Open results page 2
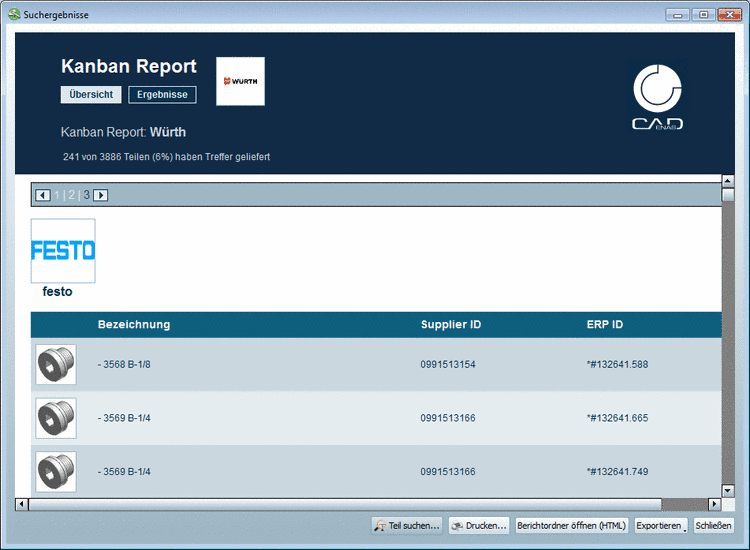This screenshot has height=550, width=750. tap(72, 195)
